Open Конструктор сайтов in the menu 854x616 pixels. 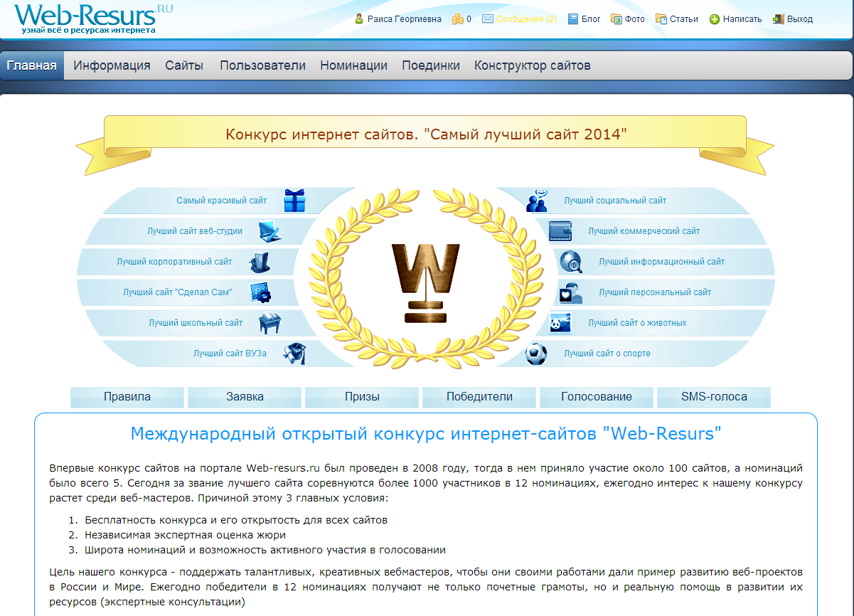point(533,65)
